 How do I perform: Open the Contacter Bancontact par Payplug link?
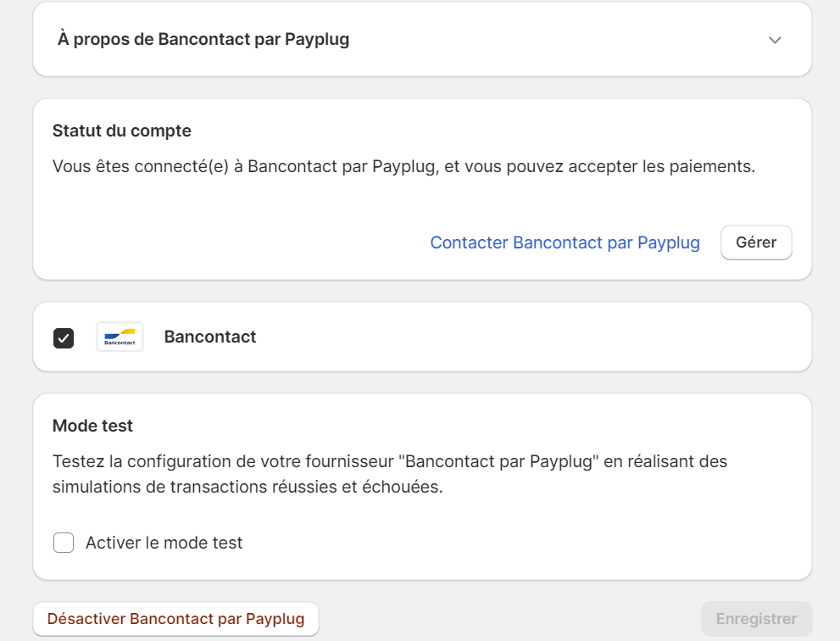565,242
